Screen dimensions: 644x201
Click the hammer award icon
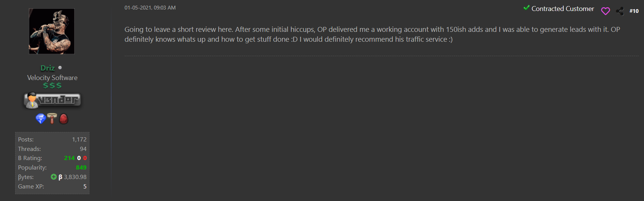pos(52,118)
